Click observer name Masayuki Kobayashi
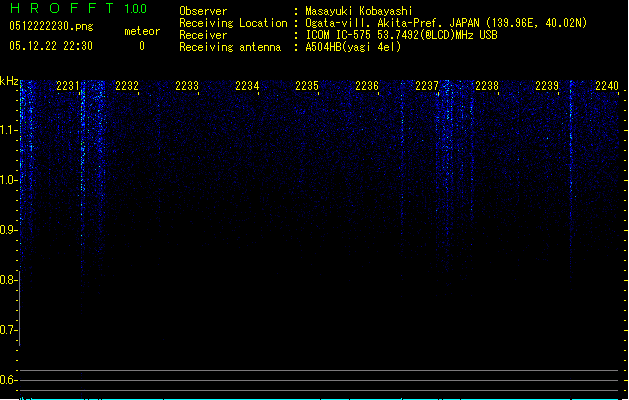The height and width of the screenshot is (400, 629). click(359, 11)
